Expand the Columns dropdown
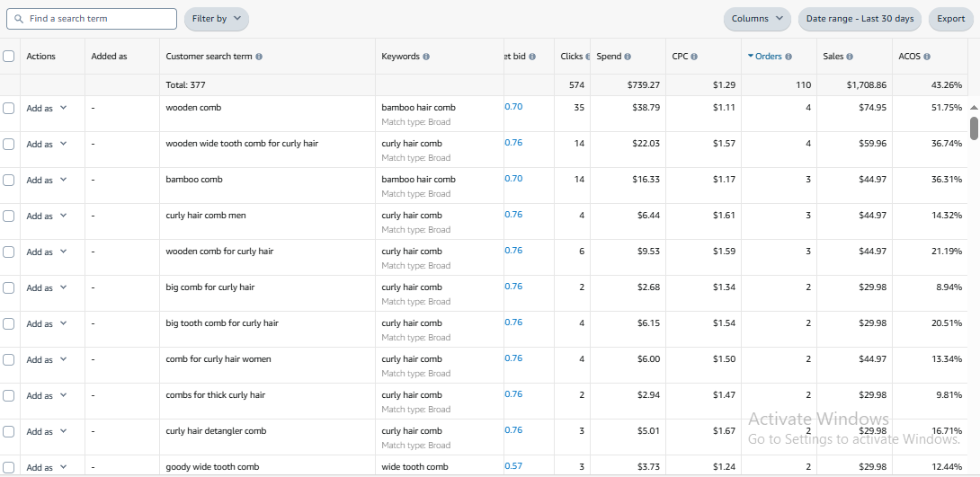The width and height of the screenshot is (980, 477). (x=756, y=19)
